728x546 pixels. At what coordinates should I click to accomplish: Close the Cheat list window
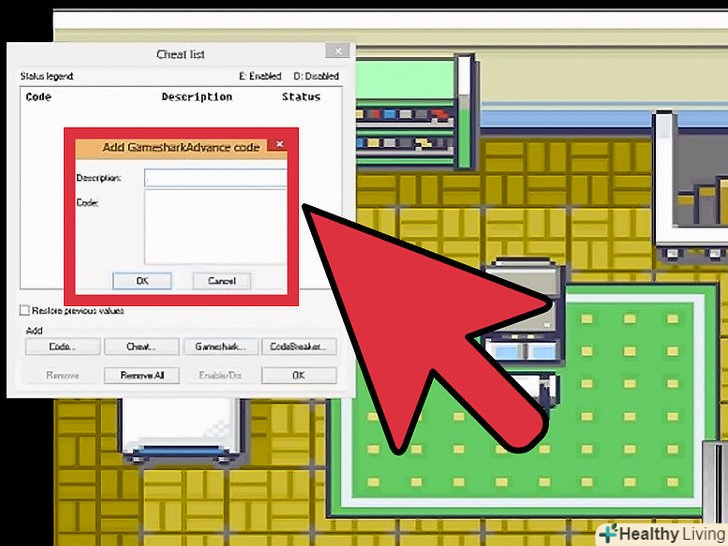tap(338, 51)
